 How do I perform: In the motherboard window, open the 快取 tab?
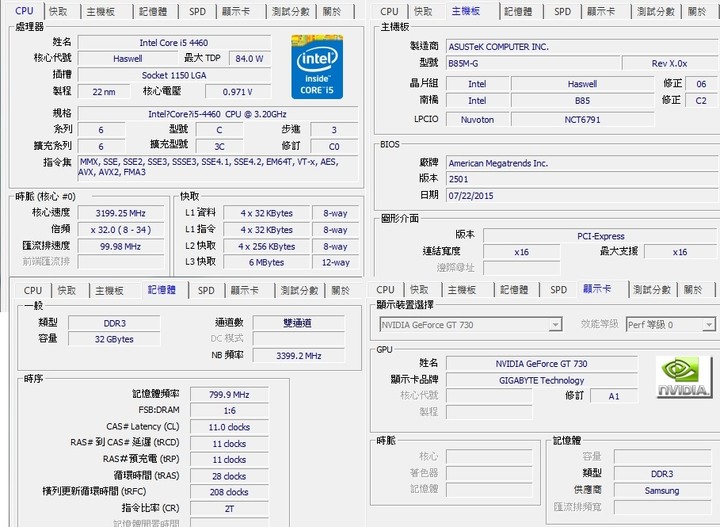tap(423, 11)
